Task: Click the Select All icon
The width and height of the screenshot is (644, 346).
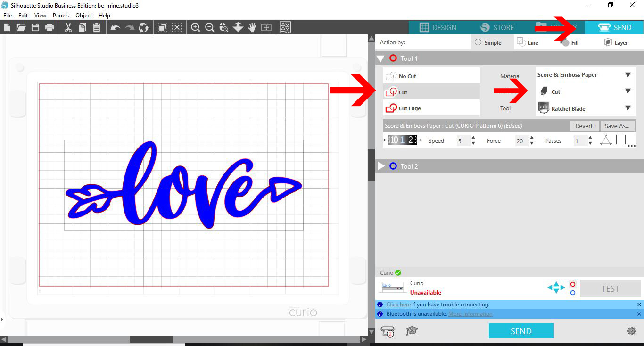Action: (163, 27)
